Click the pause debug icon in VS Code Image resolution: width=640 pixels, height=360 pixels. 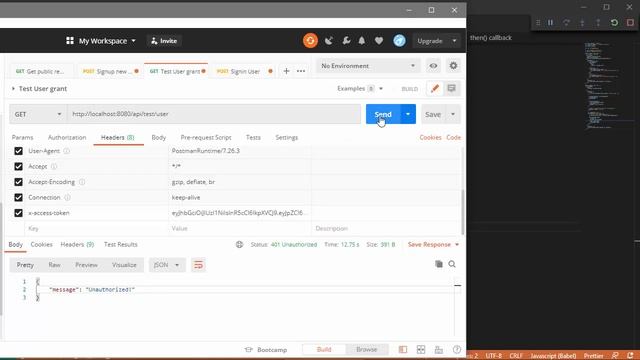550,22
